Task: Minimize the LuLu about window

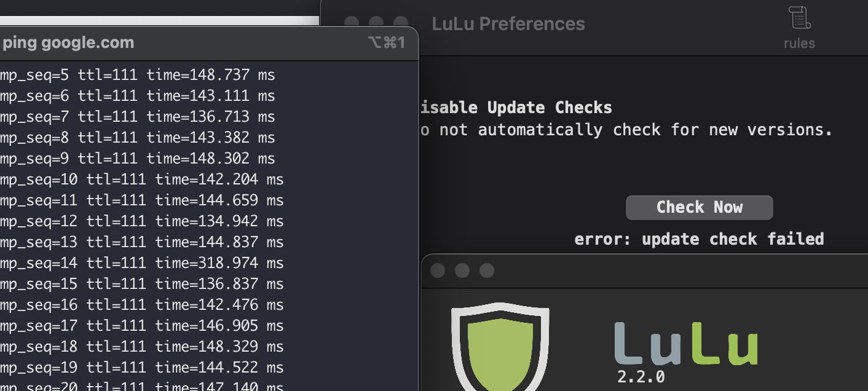Action: [x=462, y=271]
